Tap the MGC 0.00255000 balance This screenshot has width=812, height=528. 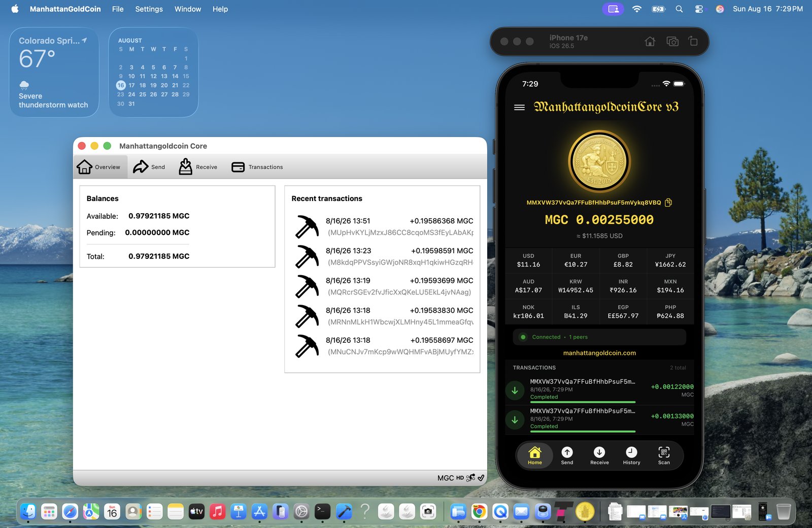599,220
